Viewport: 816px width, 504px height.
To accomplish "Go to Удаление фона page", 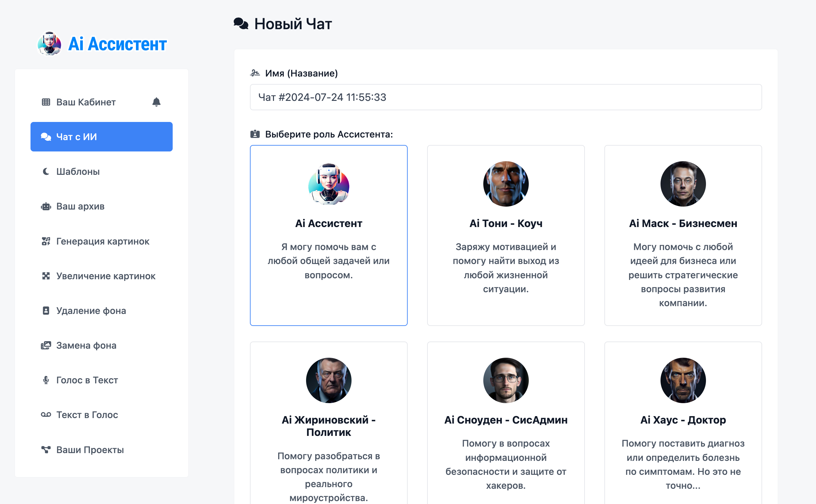I will 91,311.
